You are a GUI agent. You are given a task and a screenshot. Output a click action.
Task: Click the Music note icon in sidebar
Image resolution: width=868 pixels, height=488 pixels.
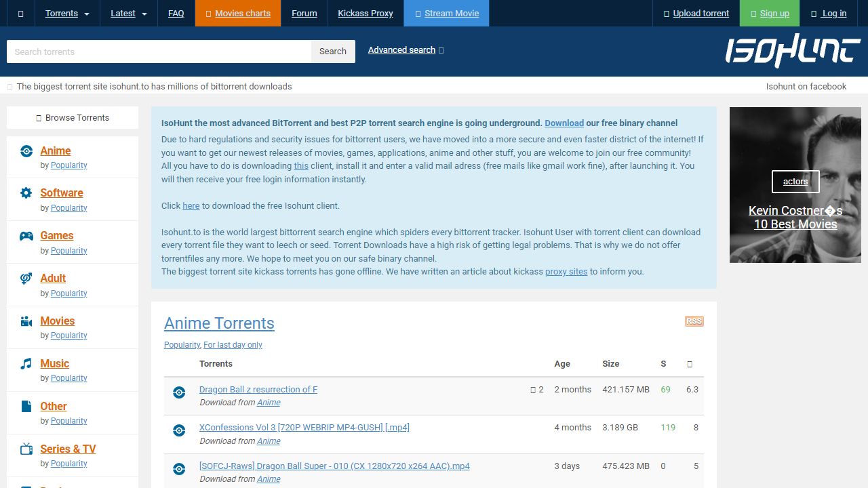[x=26, y=364]
